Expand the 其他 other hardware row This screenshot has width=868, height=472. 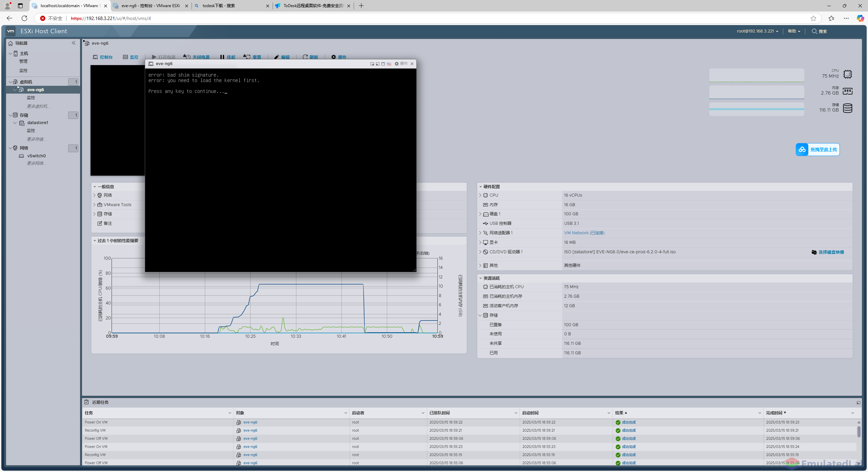[x=480, y=265]
